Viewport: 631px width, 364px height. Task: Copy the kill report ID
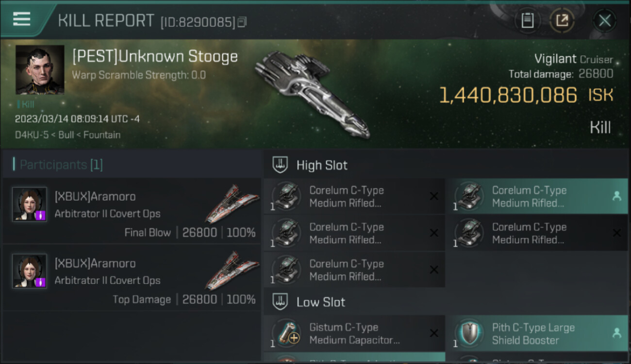[x=242, y=22]
